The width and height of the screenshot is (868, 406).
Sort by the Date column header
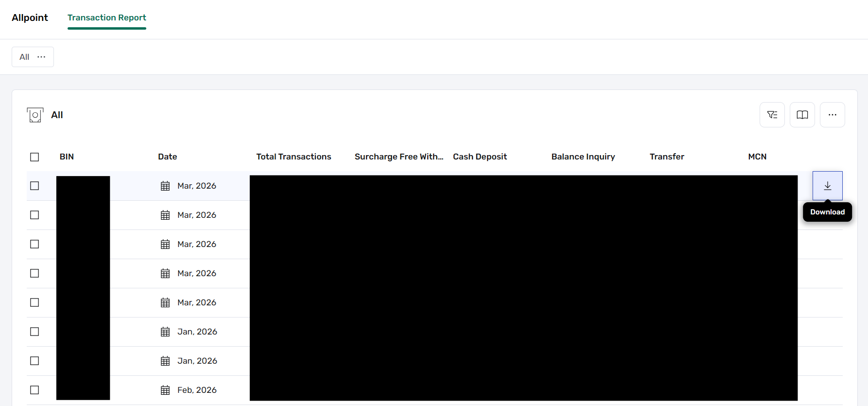click(x=167, y=157)
